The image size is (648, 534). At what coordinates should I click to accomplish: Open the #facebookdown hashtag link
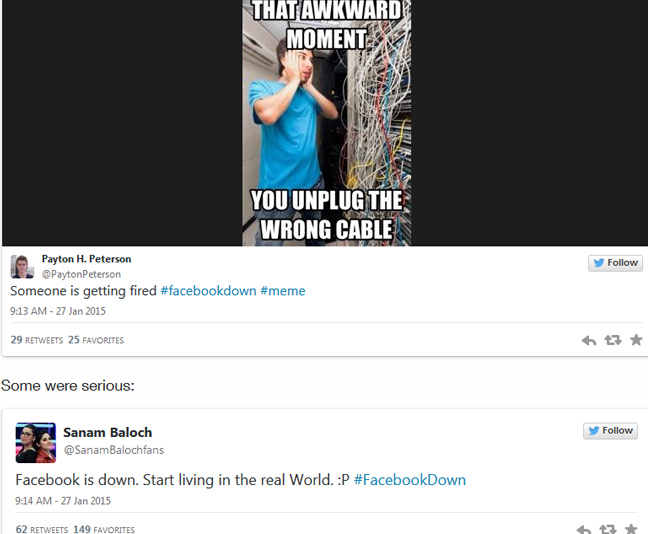(x=208, y=291)
